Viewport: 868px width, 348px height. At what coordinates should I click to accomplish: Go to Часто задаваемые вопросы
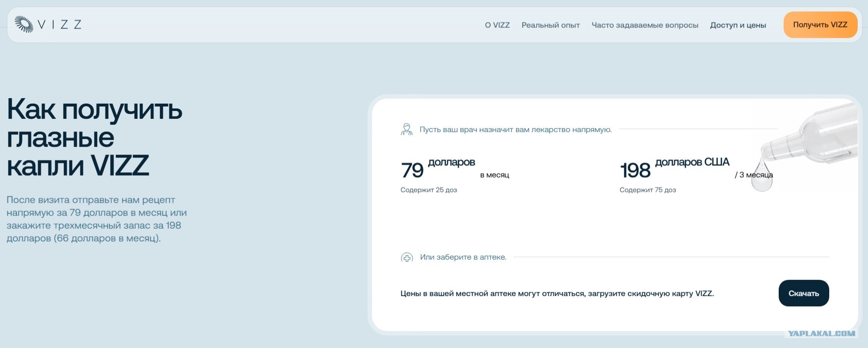point(645,25)
